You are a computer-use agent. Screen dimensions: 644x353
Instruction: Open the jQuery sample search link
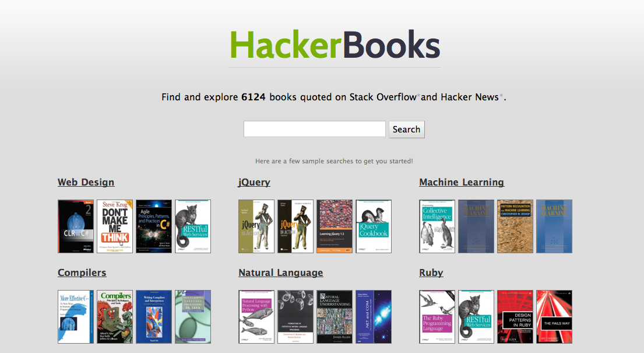click(254, 182)
